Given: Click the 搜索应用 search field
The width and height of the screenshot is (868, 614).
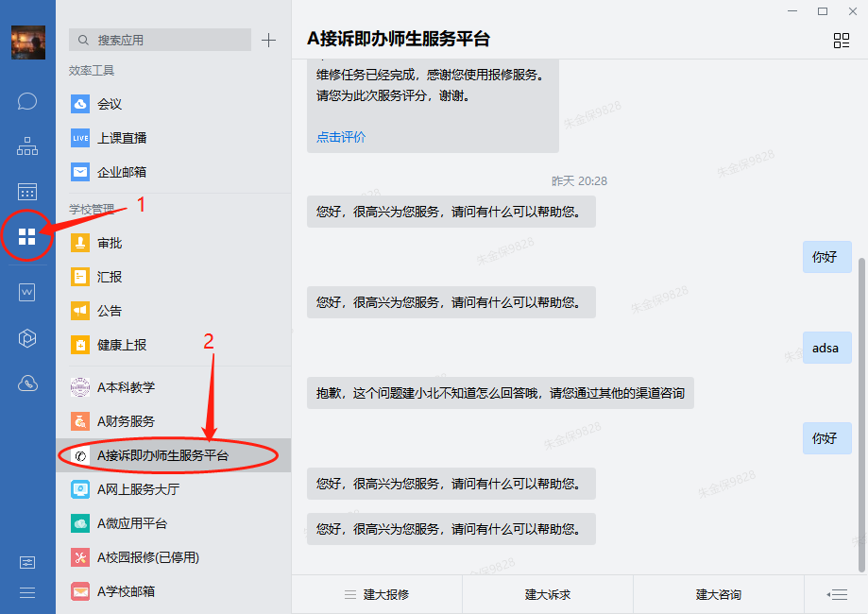Looking at the screenshot, I should coord(161,40).
